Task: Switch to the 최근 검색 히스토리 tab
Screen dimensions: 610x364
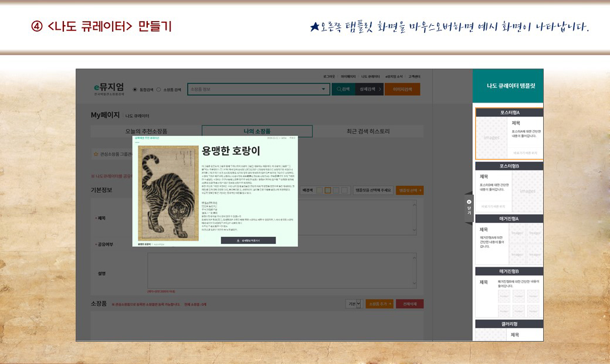Action: click(x=368, y=131)
